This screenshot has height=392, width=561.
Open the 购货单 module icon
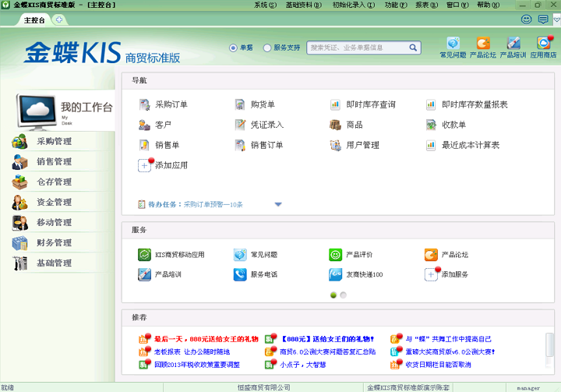coord(241,104)
